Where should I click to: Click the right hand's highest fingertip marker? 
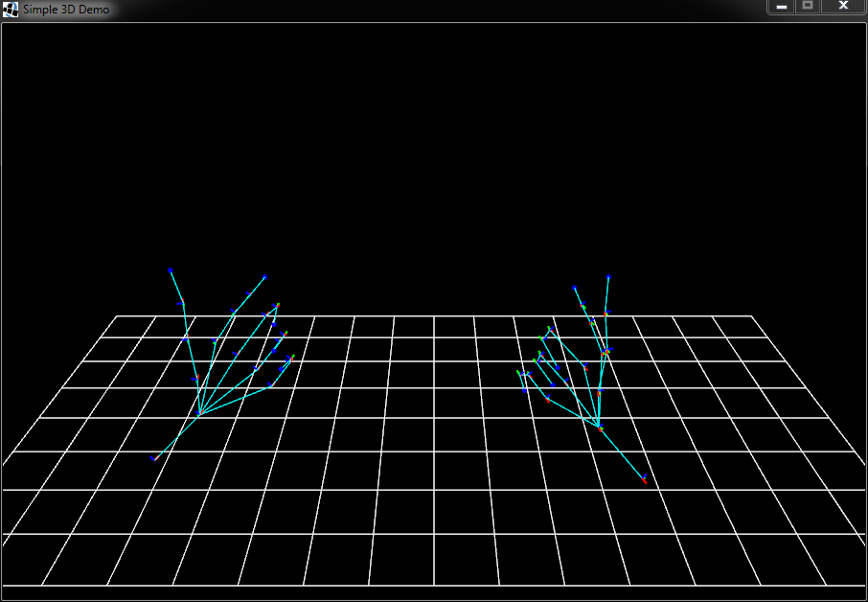coord(608,277)
